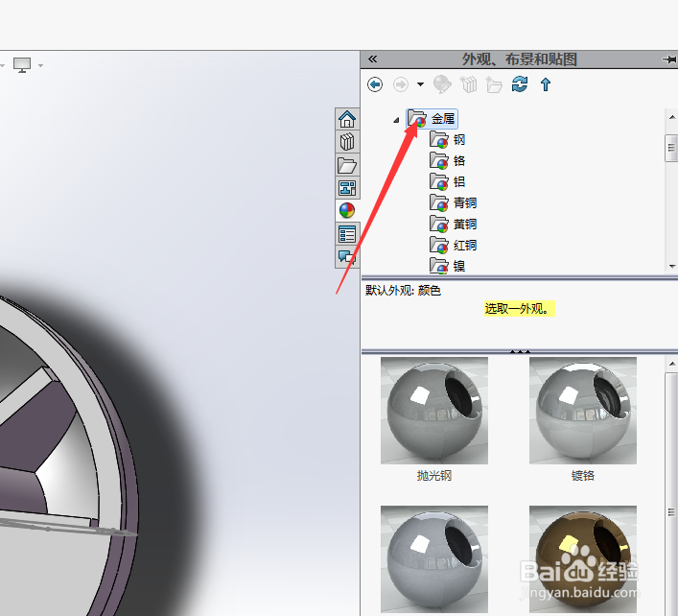Click the add file location folder icon
678x616 pixels.
(493, 84)
